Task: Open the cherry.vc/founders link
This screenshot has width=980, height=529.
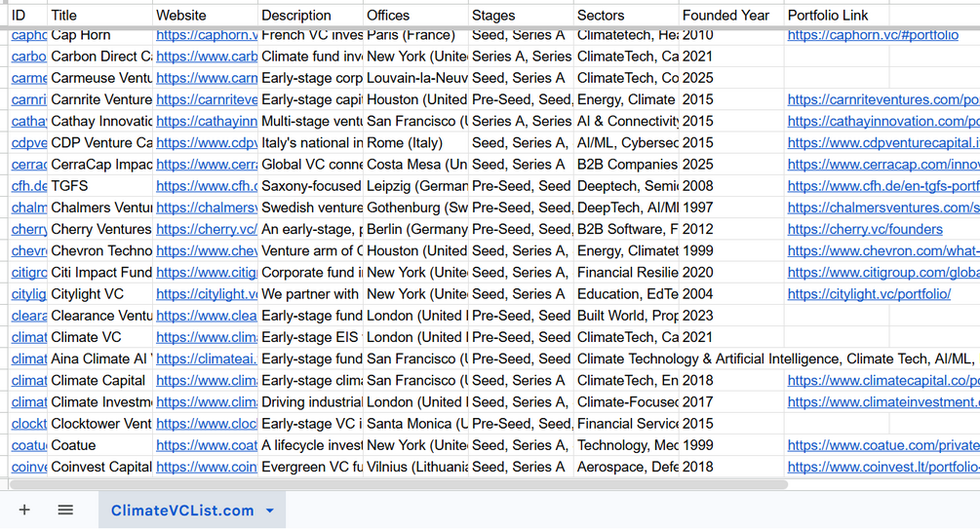Action: 865,229
